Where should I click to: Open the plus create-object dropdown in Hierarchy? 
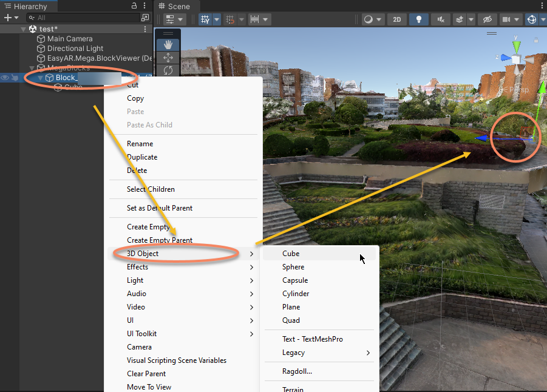pos(11,18)
